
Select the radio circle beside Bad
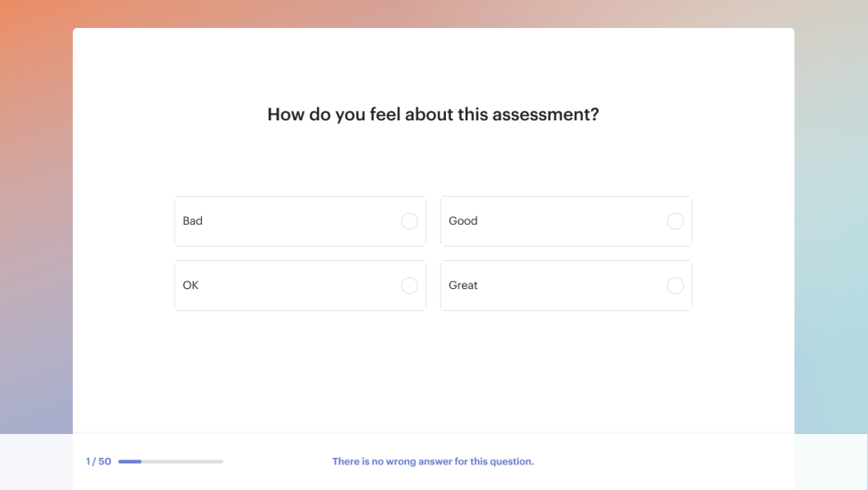[409, 221]
